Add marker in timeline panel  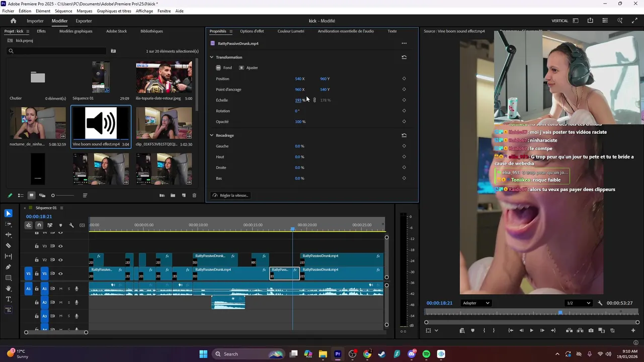coord(60,225)
